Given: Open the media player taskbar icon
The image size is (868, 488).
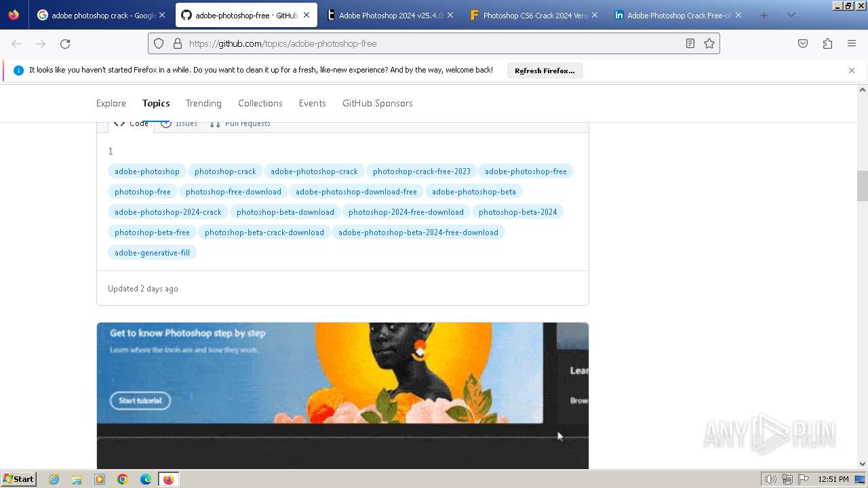Looking at the screenshot, I should coord(100,479).
